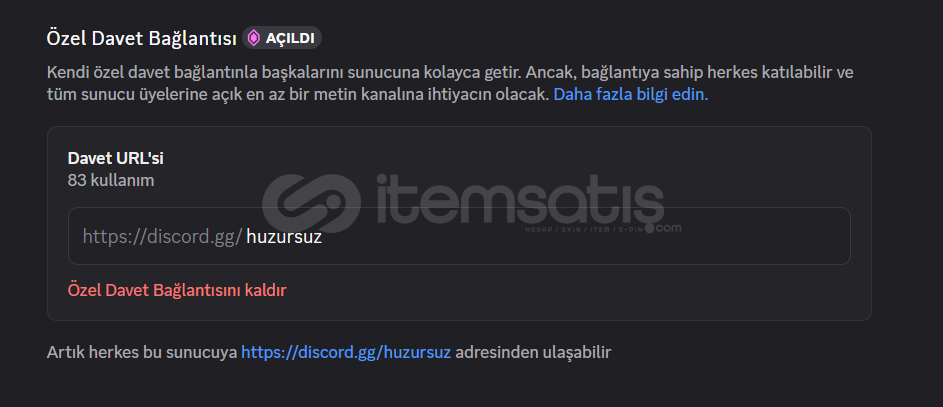Click the Artık herkes bu sunucuya text
The image size is (943, 407).
pos(142,352)
